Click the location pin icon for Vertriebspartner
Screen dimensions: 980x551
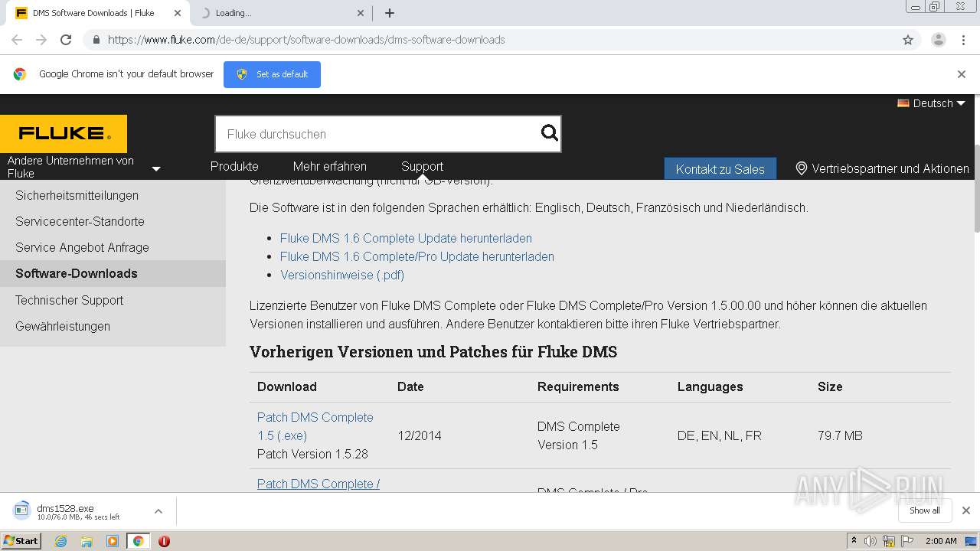pos(801,168)
